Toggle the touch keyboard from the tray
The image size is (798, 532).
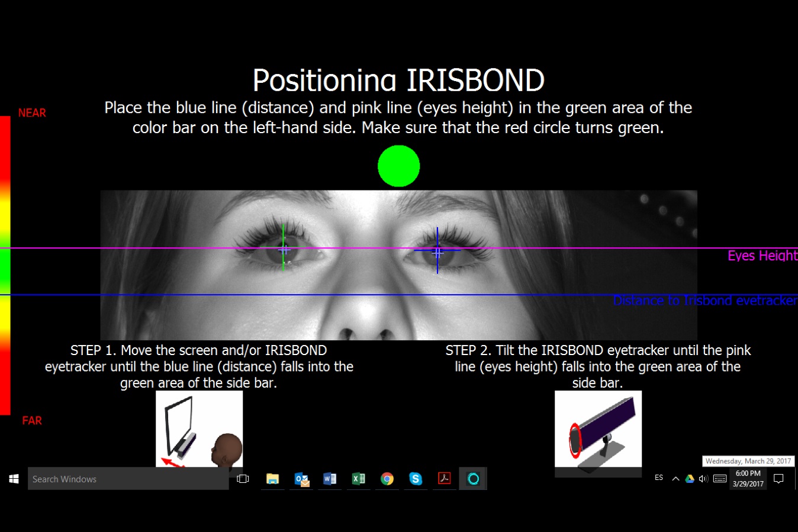[719, 478]
